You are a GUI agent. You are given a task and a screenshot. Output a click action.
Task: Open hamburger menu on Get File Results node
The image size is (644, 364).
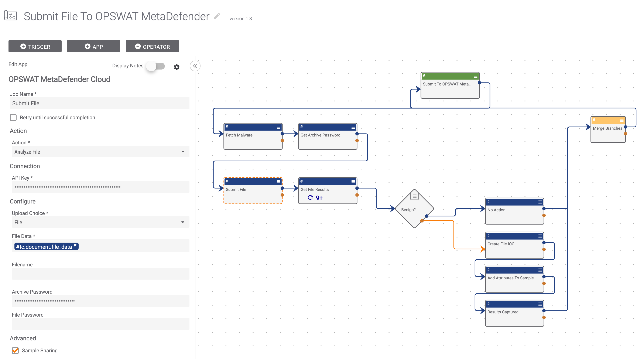click(x=353, y=181)
